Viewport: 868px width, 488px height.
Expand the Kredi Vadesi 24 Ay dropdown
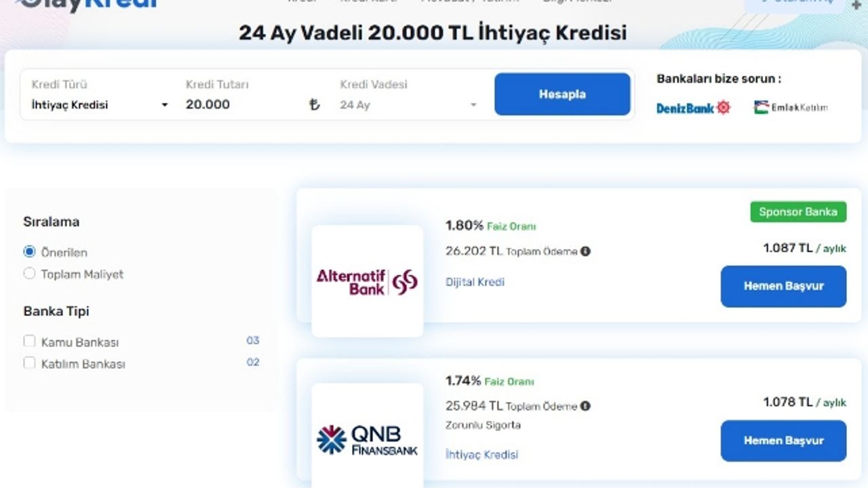tap(408, 105)
